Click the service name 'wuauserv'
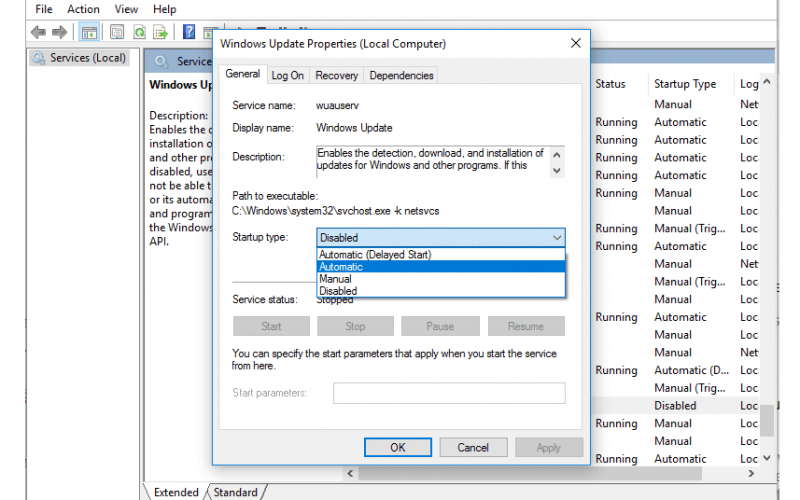This screenshot has height=500, width=800. click(337, 106)
